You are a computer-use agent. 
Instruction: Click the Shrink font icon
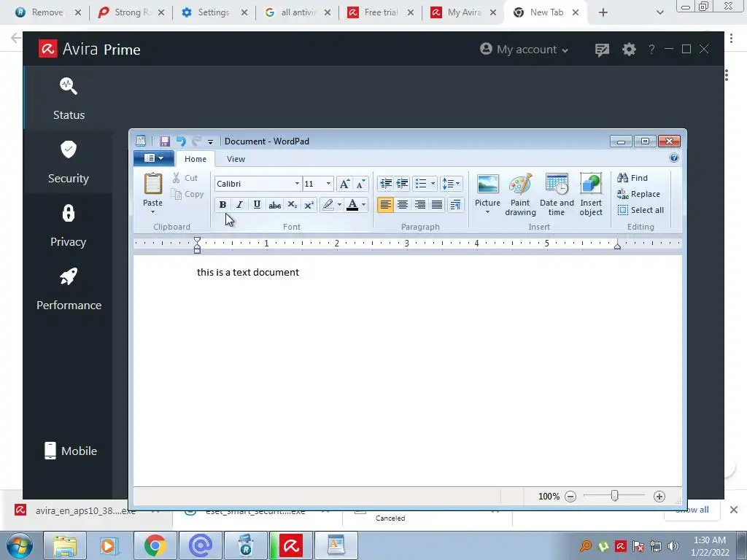click(x=360, y=184)
